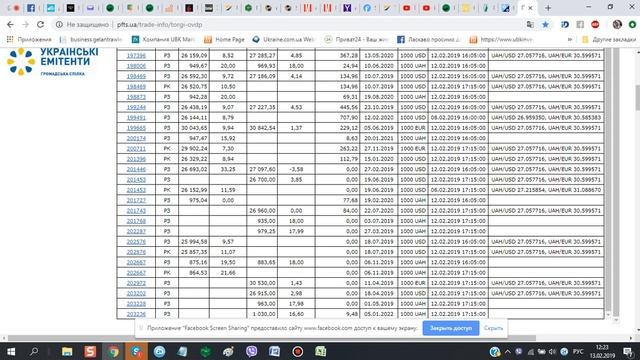Open security link 199665
This screenshot has width=640, height=360.
click(x=136, y=128)
